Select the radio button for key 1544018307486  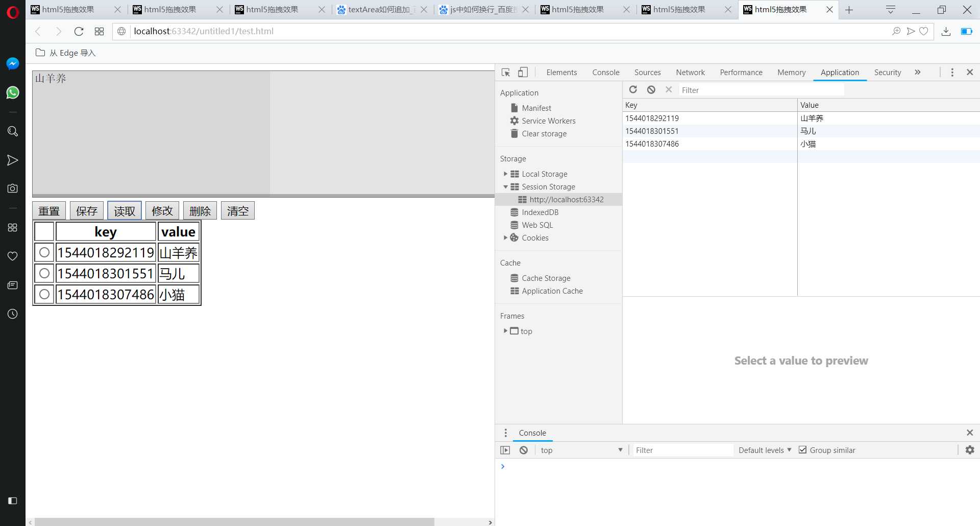pyautogui.click(x=44, y=295)
